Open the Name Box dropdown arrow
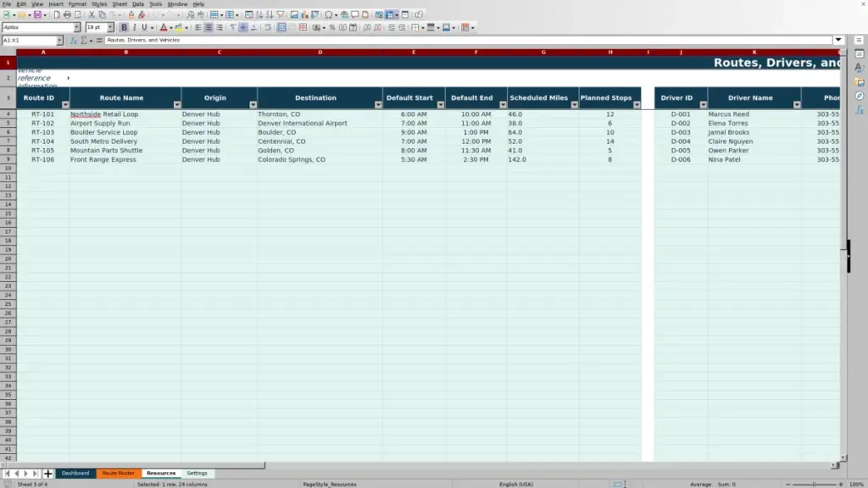This screenshot has width=868, height=488. pos(59,41)
